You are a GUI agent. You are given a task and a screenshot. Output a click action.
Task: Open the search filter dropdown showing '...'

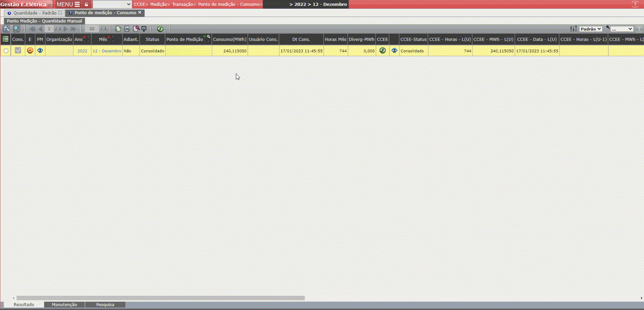coord(621,29)
